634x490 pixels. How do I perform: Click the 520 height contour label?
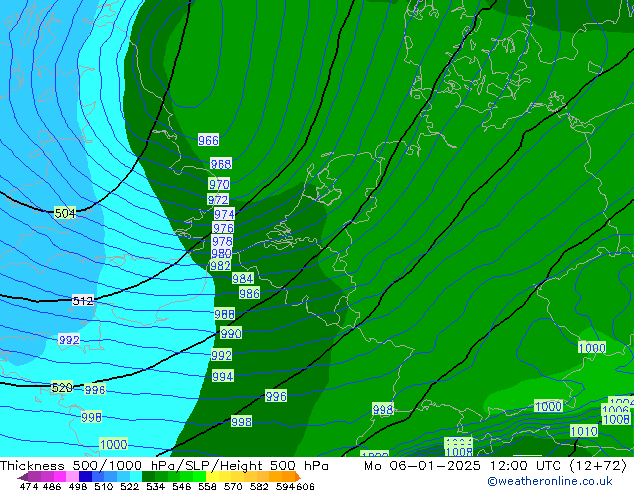click(x=62, y=388)
